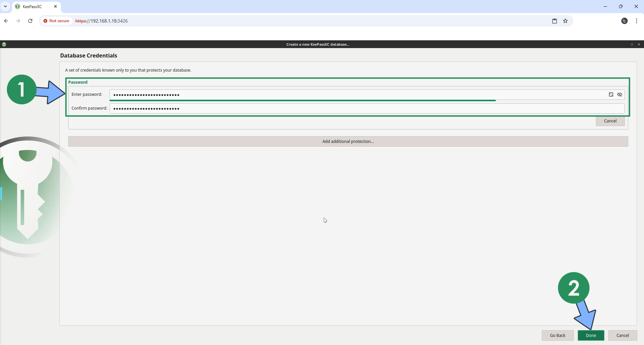Open Add additional protection

click(x=348, y=141)
